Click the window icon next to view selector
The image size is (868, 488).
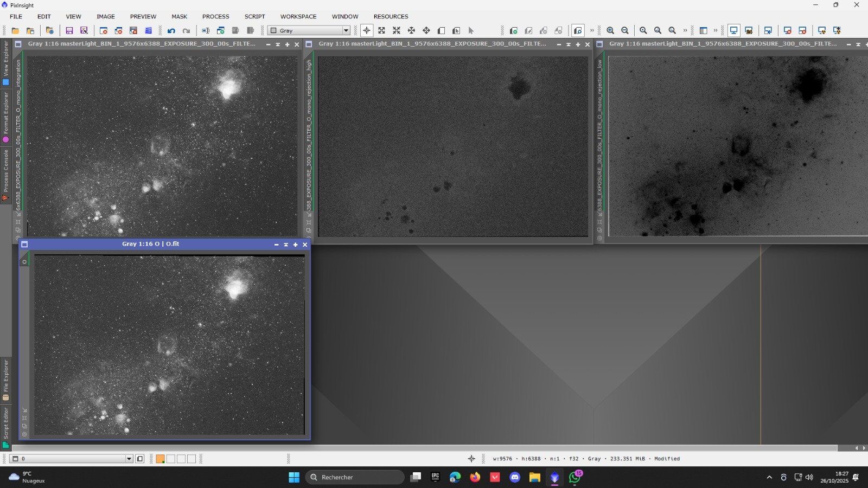tap(140, 459)
